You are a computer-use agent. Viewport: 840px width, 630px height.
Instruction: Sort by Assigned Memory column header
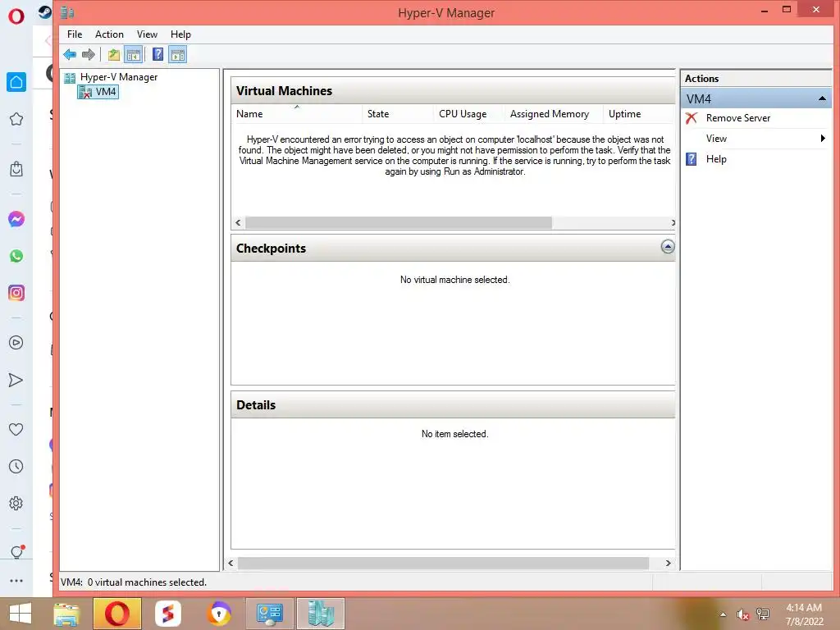click(x=554, y=113)
